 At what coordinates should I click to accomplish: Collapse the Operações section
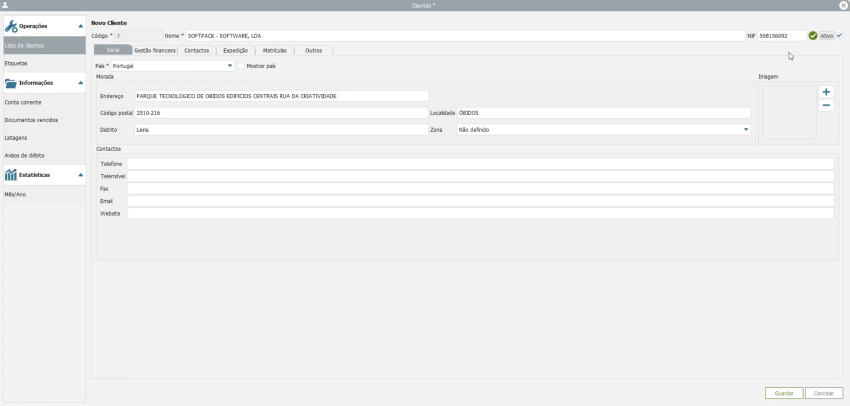coord(80,25)
